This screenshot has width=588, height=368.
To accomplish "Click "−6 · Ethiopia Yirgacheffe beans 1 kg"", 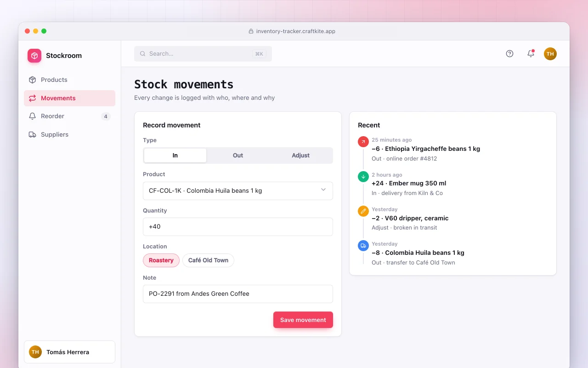I will 426,149.
